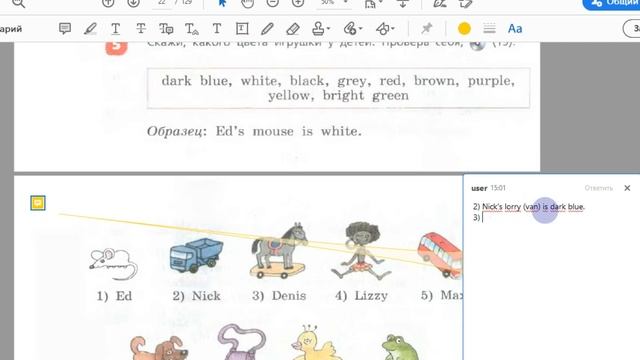Click the Share button
The width and height of the screenshot is (640, 360).
[611, 3]
